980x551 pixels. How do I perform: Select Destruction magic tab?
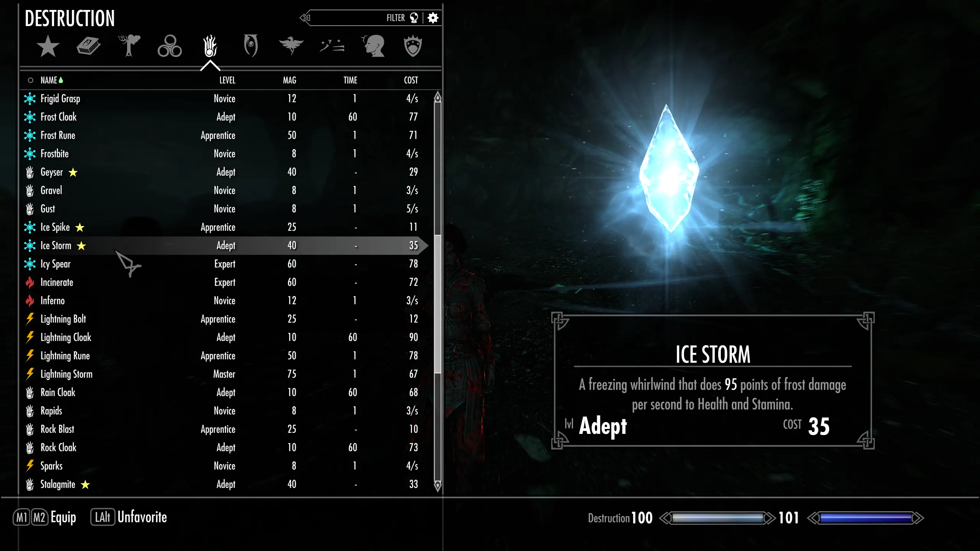click(x=209, y=46)
